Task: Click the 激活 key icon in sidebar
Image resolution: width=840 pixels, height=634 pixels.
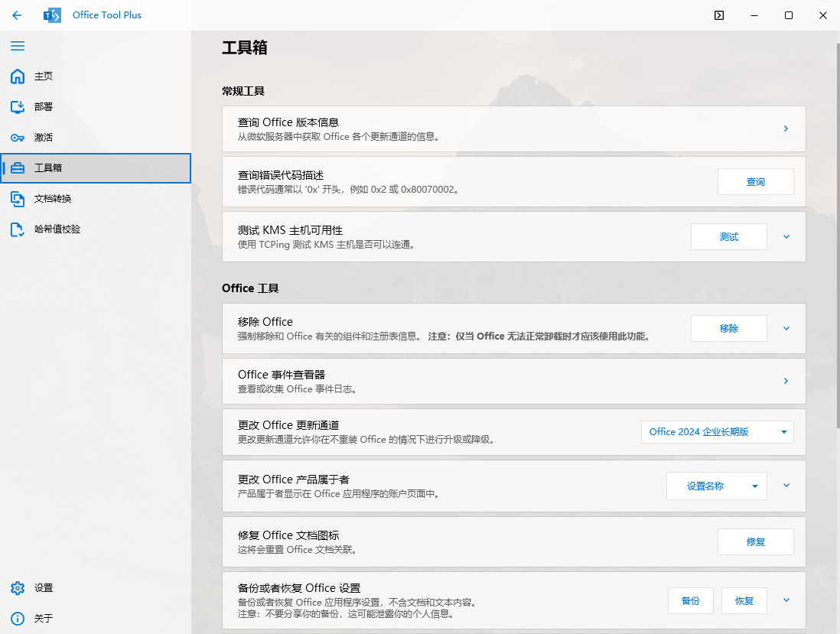Action: tap(18, 138)
